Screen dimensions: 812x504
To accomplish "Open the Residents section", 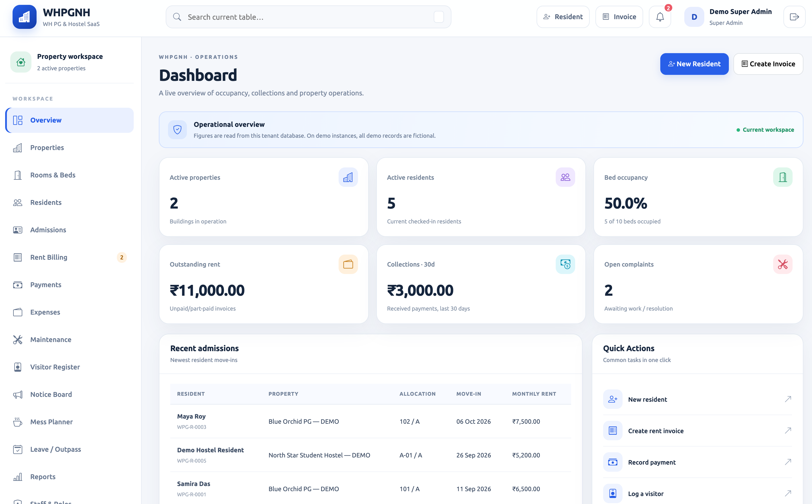I will pyautogui.click(x=69, y=202).
